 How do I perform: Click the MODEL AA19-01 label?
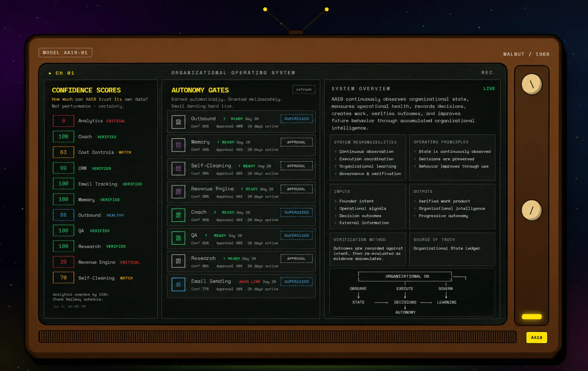tap(65, 53)
